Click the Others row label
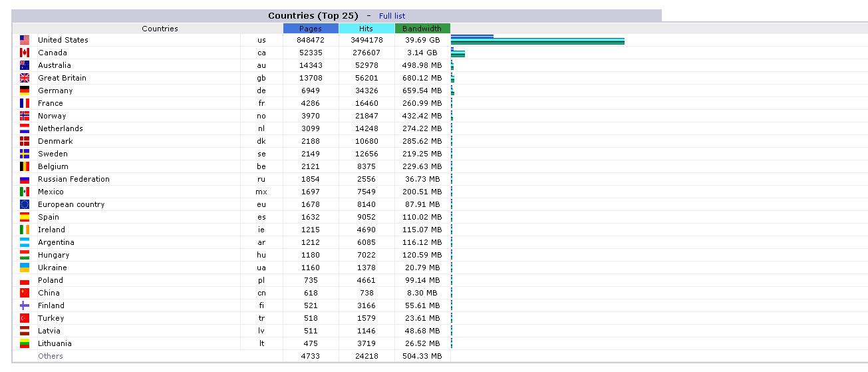868x372 pixels. [x=51, y=356]
